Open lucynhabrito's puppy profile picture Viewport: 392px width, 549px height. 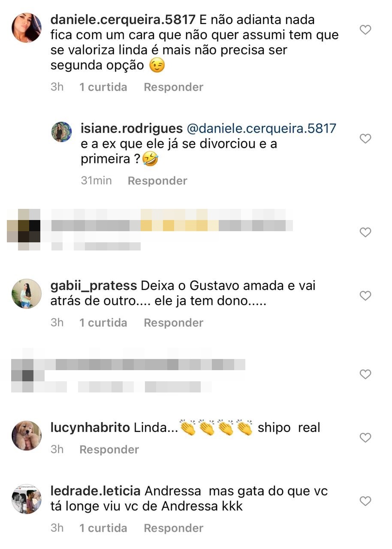pyautogui.click(x=27, y=436)
